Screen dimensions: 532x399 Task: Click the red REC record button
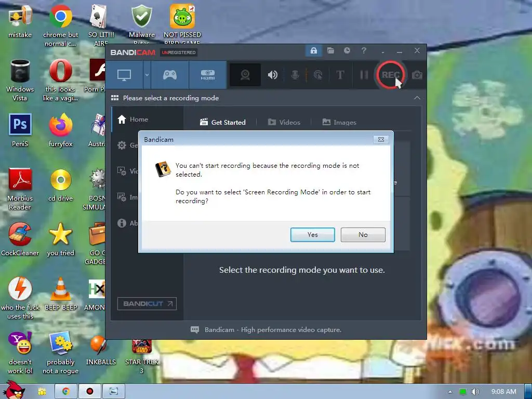coord(390,75)
